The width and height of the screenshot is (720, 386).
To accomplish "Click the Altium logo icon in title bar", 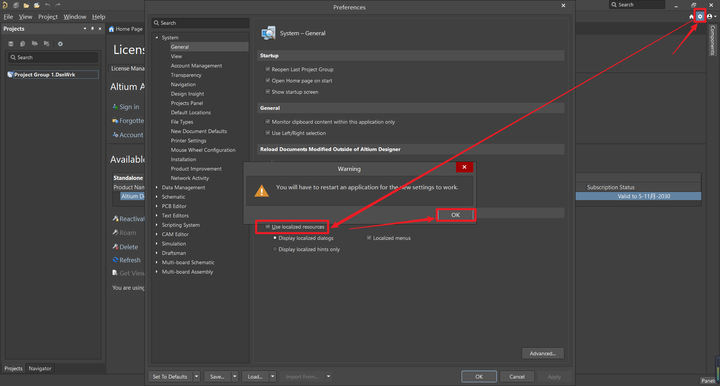I will click(5, 5).
